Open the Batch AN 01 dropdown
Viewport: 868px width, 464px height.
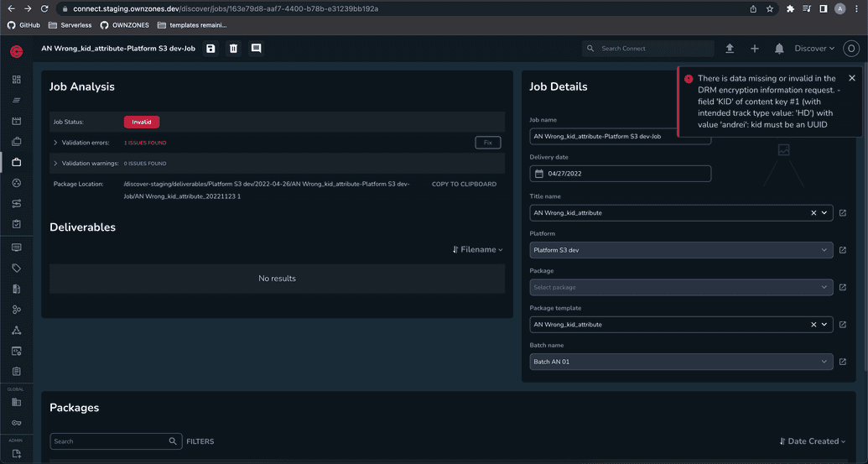[x=681, y=362]
